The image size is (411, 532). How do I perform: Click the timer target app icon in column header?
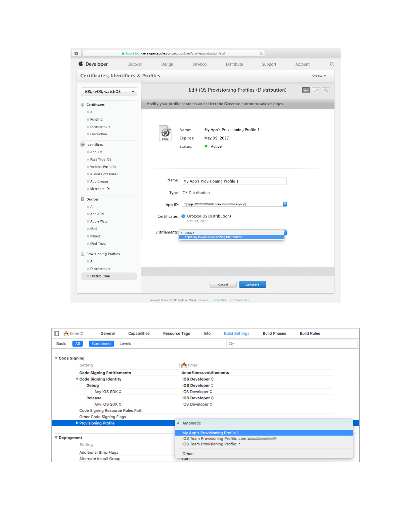(184, 365)
